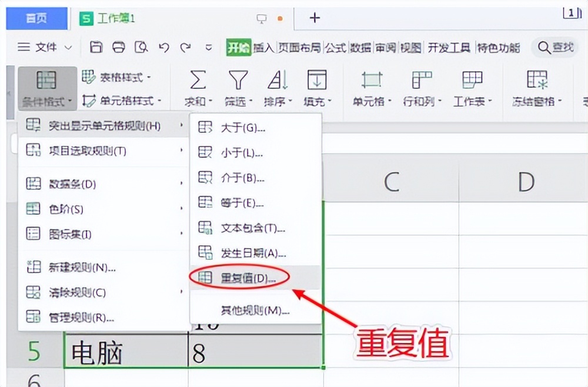Open the 审阅 ribbon tab
This screenshot has width=588, height=387.
[386, 48]
